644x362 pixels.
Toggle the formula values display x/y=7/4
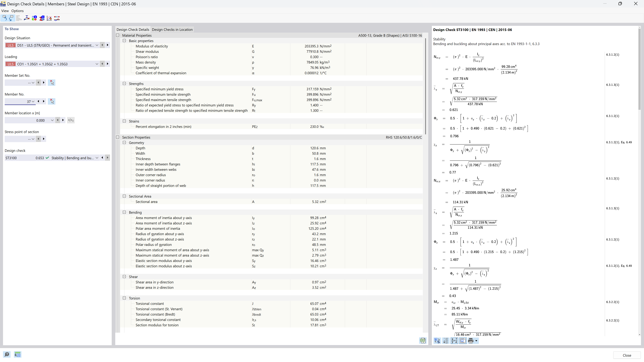pos(454,341)
